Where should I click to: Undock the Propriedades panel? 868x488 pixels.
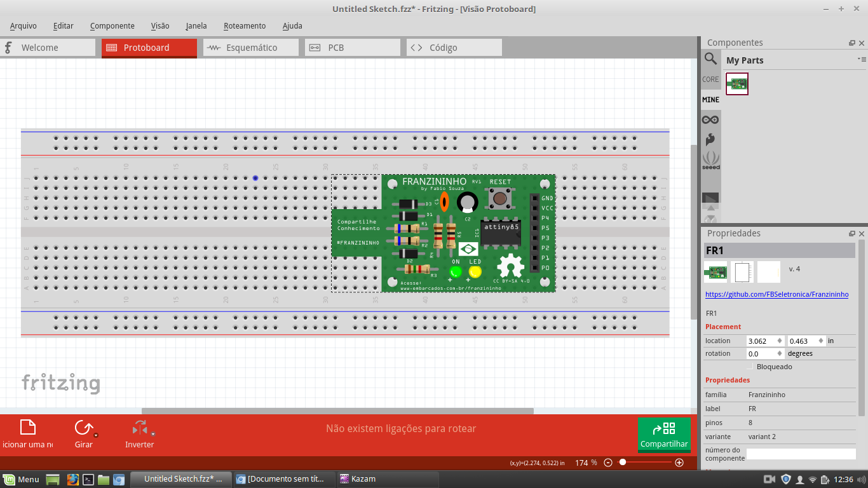[852, 234]
